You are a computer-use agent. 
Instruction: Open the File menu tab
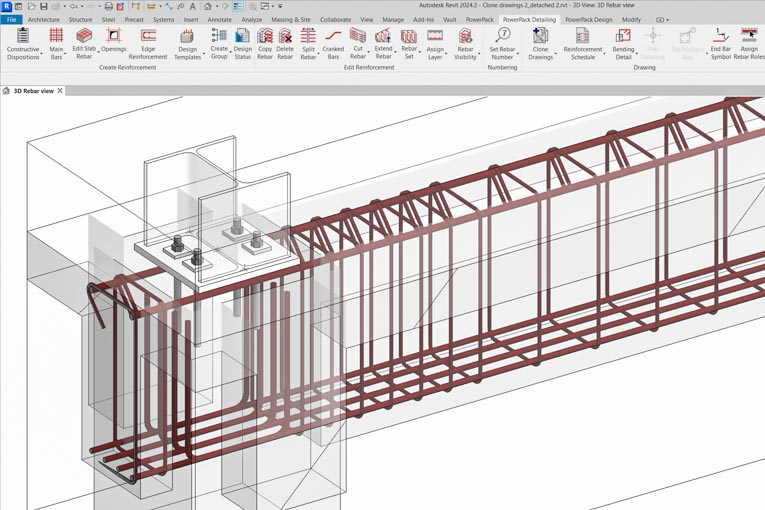click(x=11, y=20)
